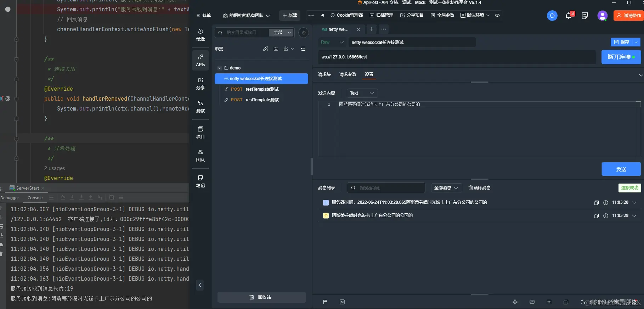Click the 邀请协作 invite button

(629, 16)
